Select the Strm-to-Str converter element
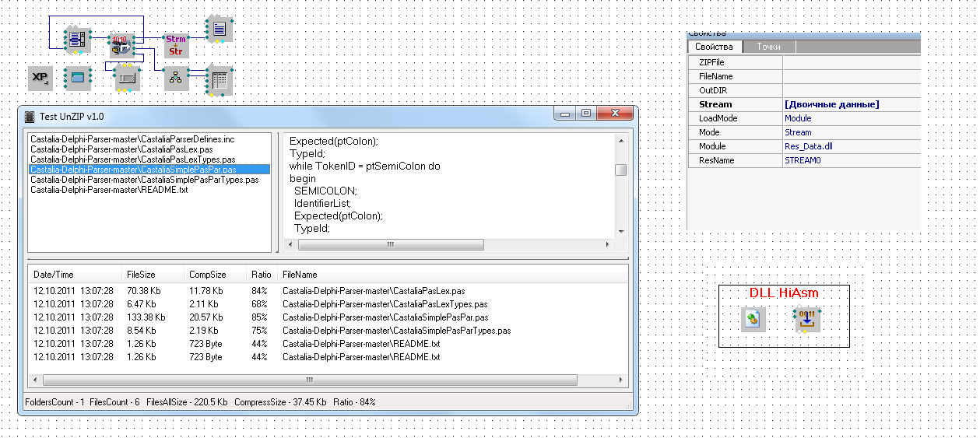The image size is (980, 438). pyautogui.click(x=176, y=45)
